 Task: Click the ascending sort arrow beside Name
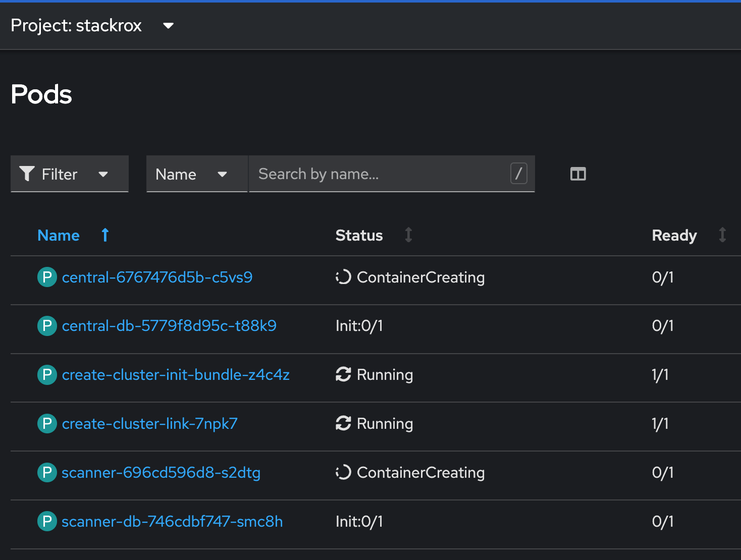tap(105, 235)
